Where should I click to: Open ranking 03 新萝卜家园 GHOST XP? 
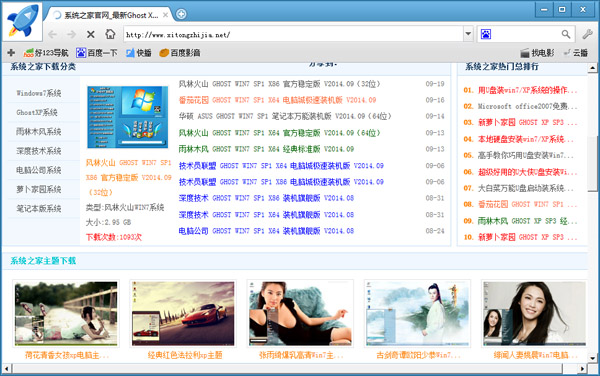(x=527, y=122)
